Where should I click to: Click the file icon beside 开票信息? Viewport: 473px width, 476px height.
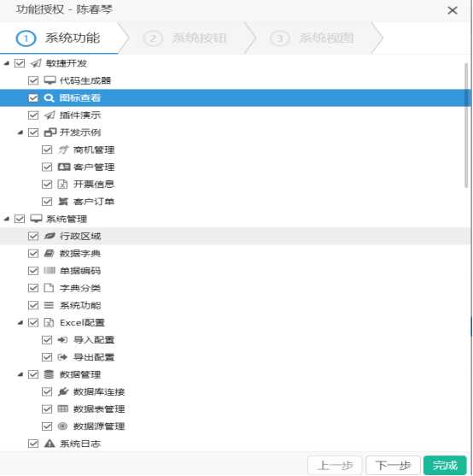click(62, 185)
